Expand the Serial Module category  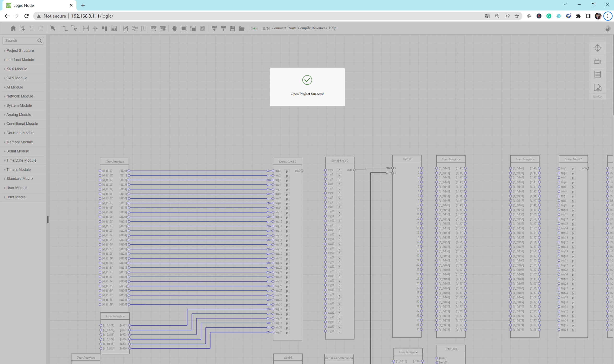18,151
